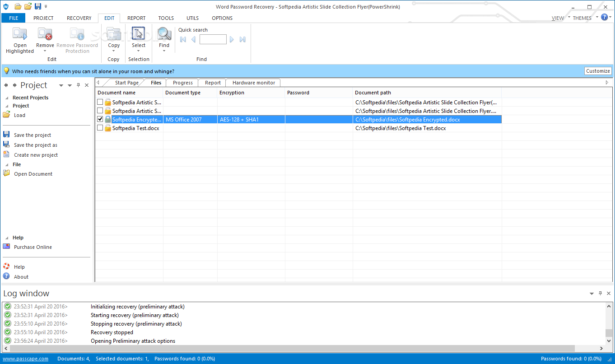Viewport: 615px width, 364px height.
Task: Click Purchase Online link
Action: coord(33,247)
